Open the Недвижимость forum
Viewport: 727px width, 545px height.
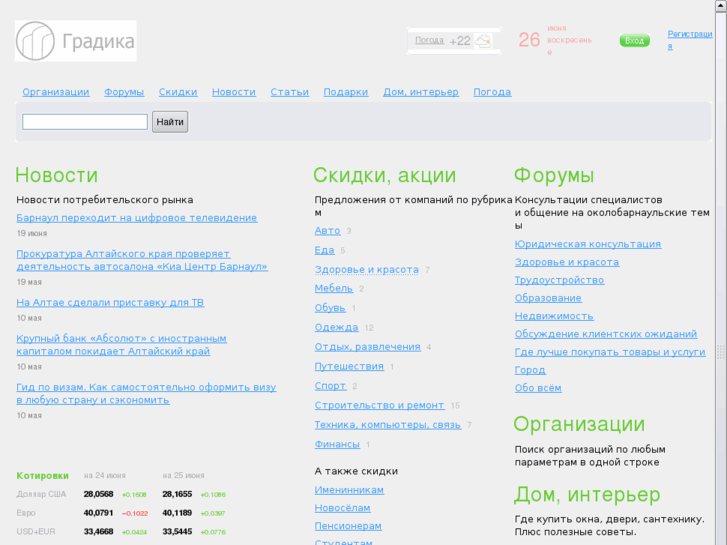(x=554, y=316)
